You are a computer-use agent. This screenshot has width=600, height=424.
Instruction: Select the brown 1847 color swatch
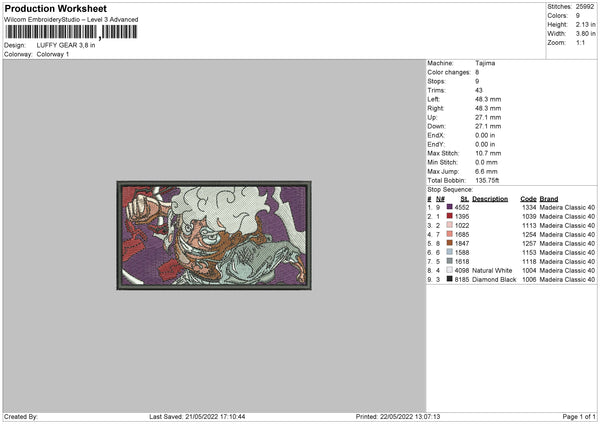point(450,243)
